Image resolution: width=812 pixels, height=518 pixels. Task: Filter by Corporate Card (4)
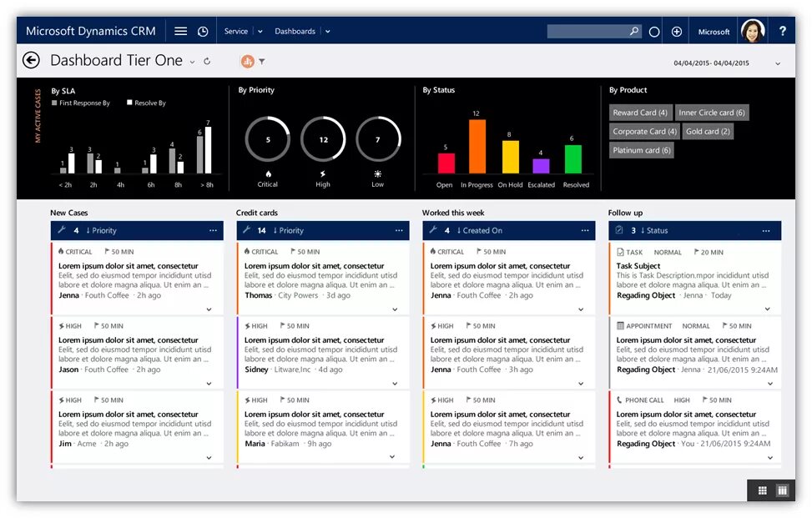point(644,132)
